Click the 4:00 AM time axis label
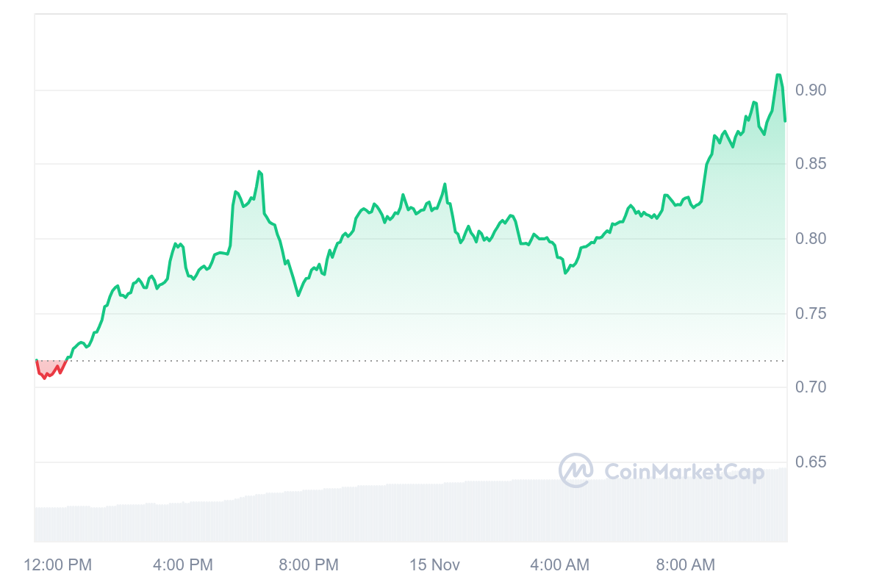This screenshot has width=882, height=588. pos(559,564)
